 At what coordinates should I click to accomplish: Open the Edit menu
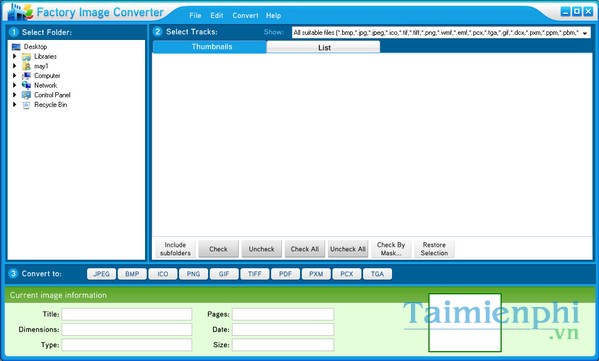pos(217,16)
